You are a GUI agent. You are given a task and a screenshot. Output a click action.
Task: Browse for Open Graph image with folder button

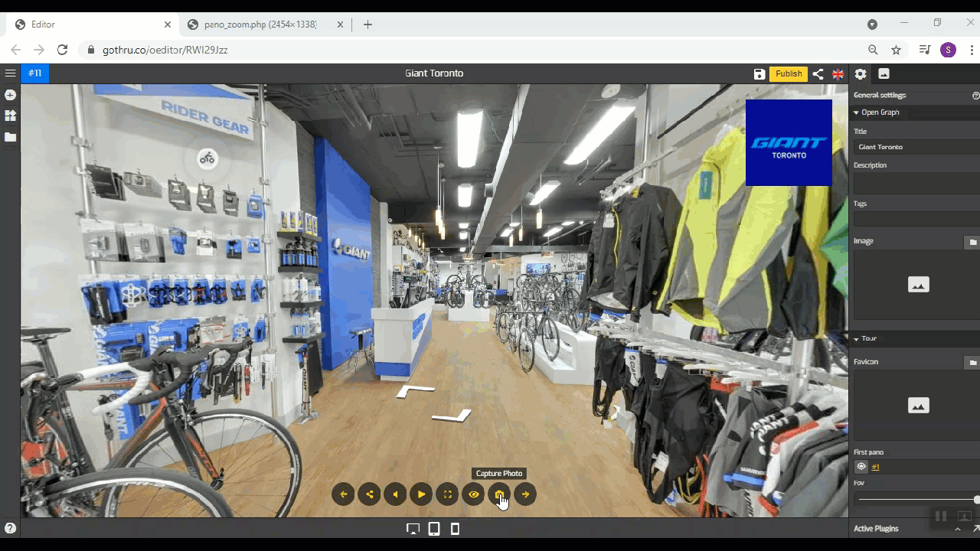point(972,242)
